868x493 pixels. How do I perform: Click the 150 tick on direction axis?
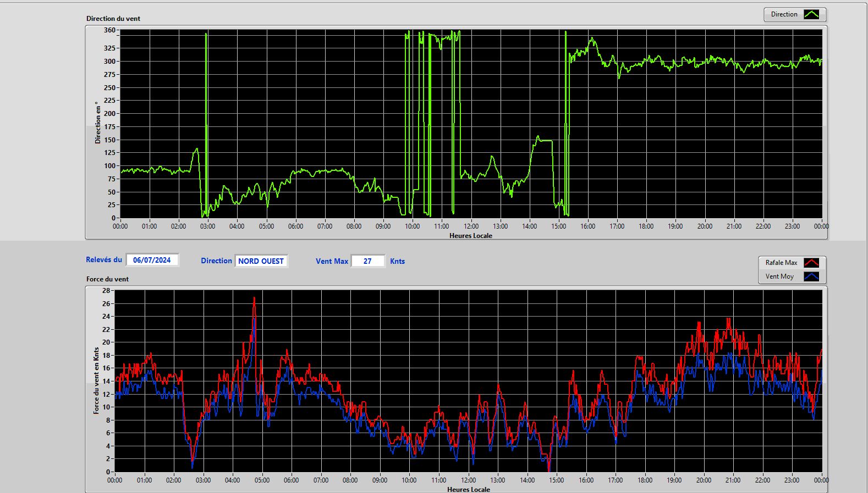pyautogui.click(x=109, y=140)
